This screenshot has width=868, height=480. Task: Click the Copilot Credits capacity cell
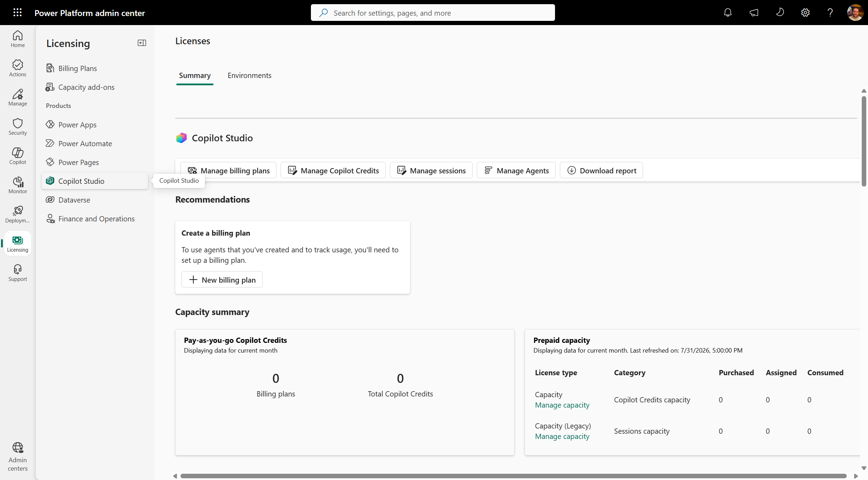click(x=652, y=400)
